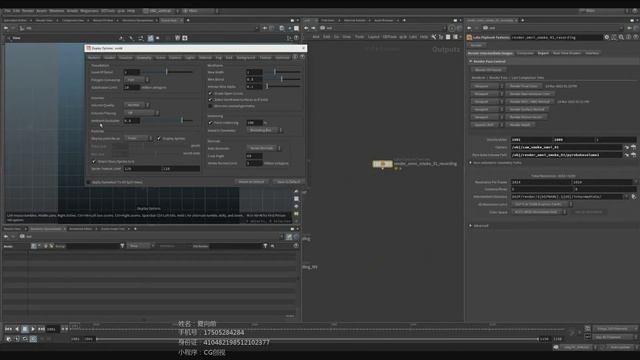
Task: Click the highlighted tool icon in viewport toolbar
Action: pyautogui.click(x=151, y=38)
